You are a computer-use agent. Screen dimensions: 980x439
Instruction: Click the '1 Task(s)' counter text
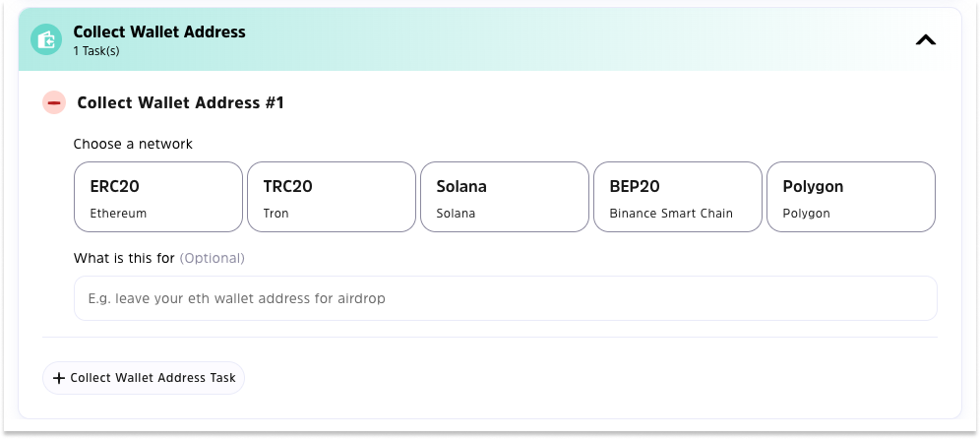pyautogui.click(x=96, y=51)
